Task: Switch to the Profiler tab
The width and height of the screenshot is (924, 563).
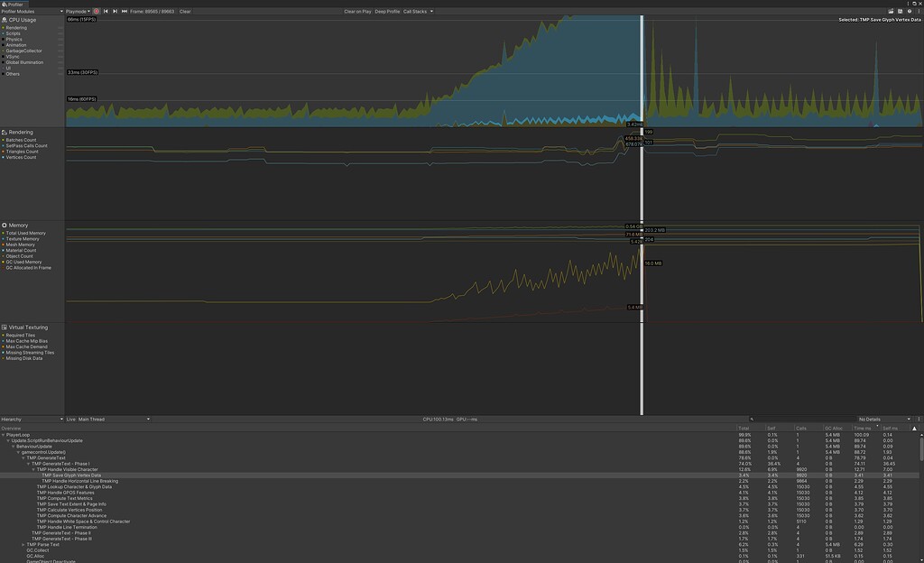Action: (14, 4)
